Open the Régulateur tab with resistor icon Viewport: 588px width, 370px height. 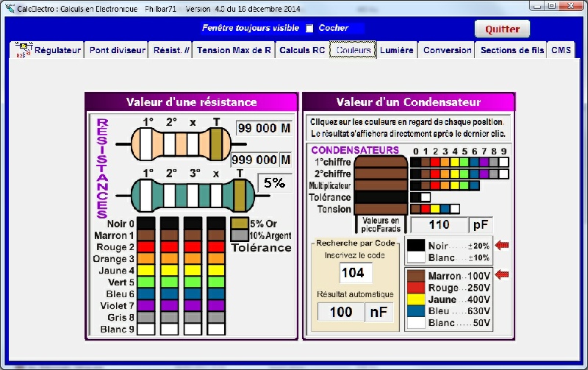49,50
